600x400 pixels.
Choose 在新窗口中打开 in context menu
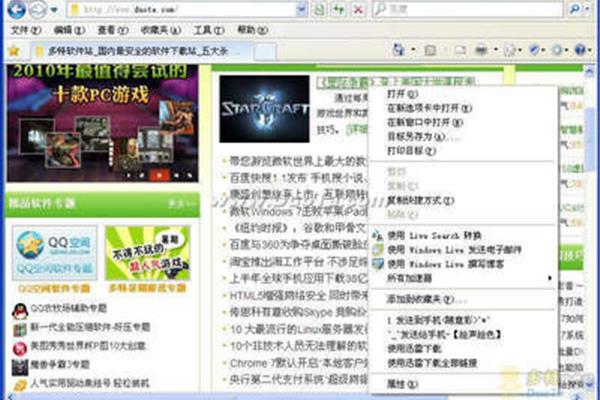[x=462, y=122]
